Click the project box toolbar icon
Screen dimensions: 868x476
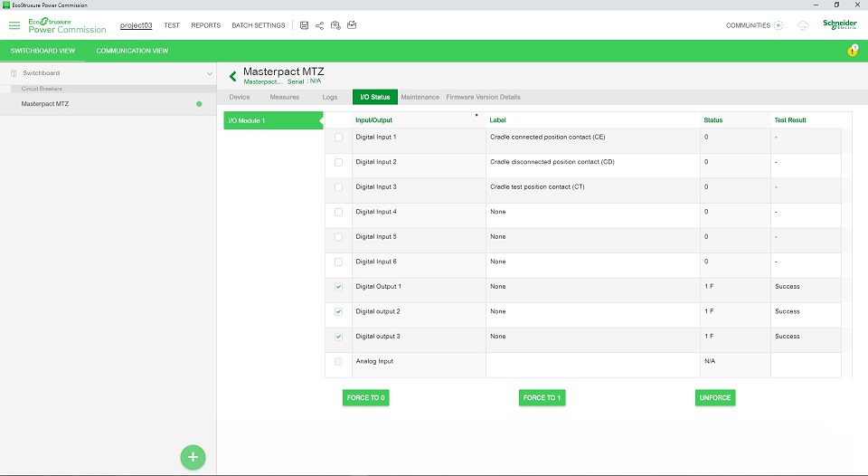352,25
